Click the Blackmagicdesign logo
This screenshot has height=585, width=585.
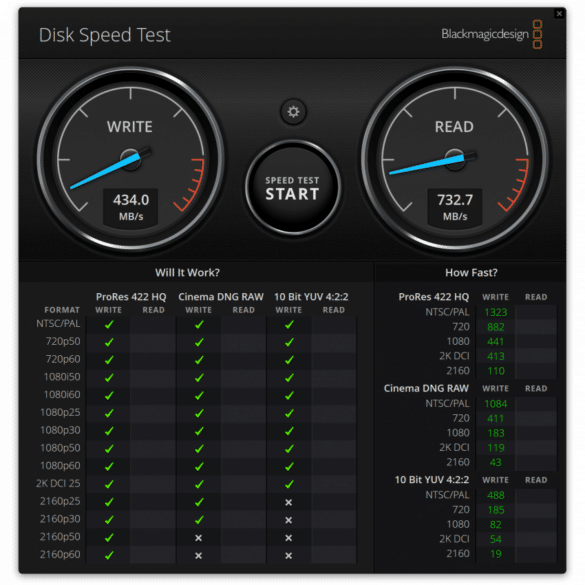(x=491, y=34)
